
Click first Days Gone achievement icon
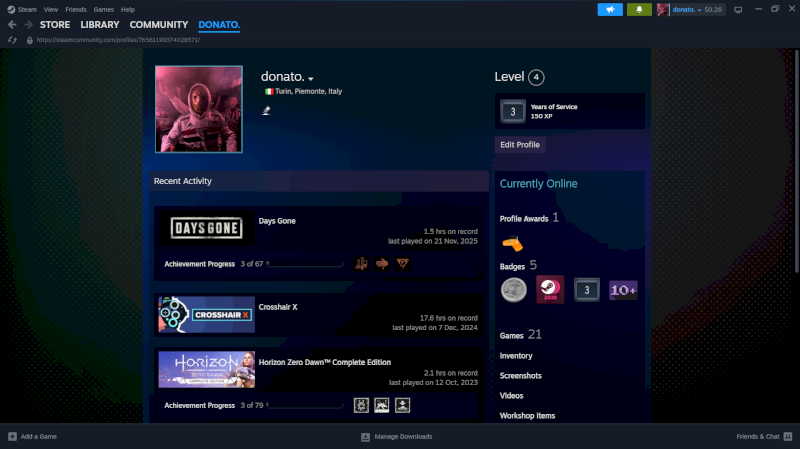tap(361, 264)
